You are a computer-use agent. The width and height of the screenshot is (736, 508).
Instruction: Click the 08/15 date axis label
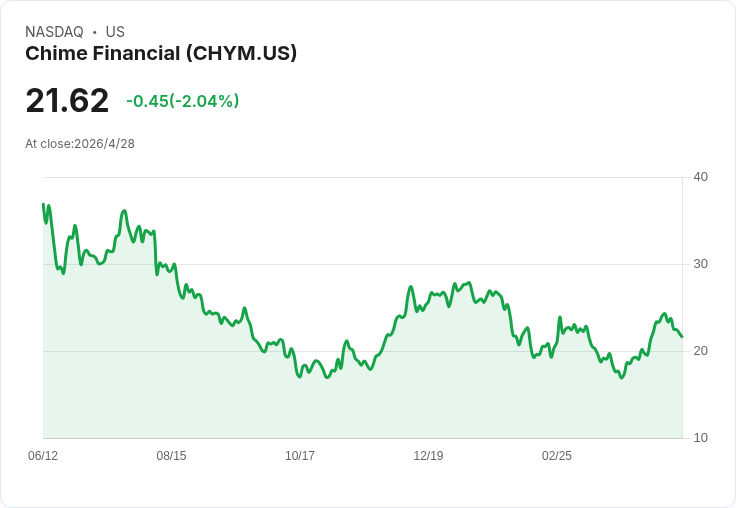tap(171, 455)
